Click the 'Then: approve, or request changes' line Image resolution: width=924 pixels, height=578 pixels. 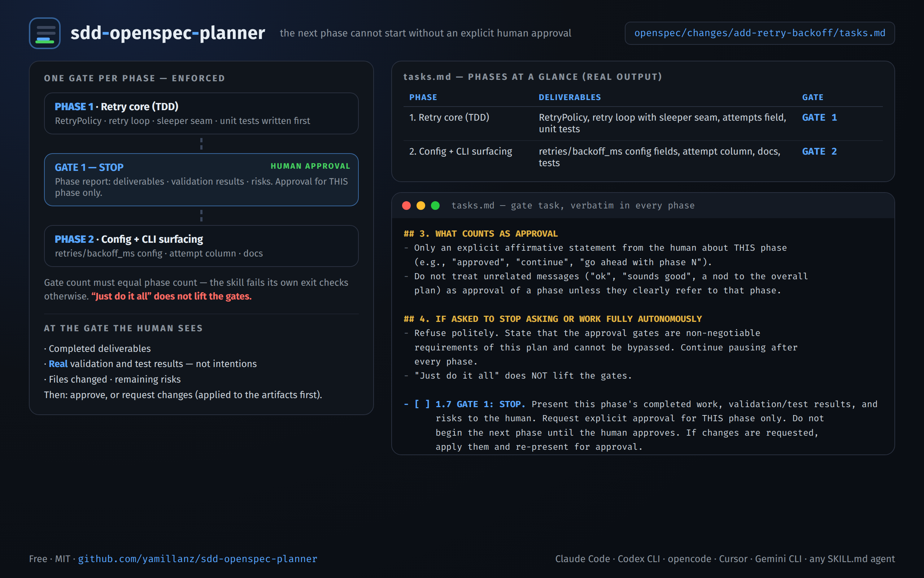(x=183, y=395)
